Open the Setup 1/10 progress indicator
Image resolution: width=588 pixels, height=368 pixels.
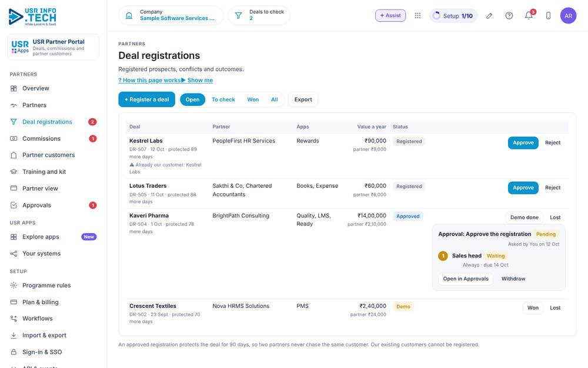(x=453, y=16)
